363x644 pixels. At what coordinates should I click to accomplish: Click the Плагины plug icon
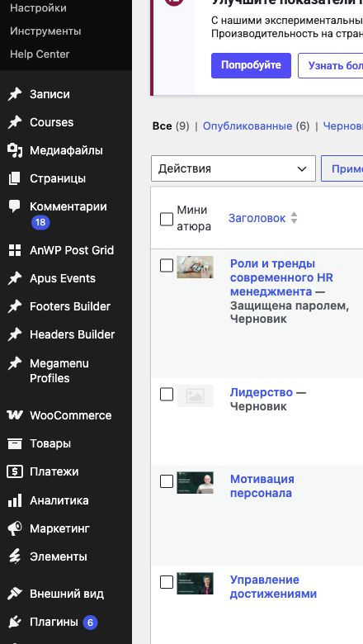[15, 623]
